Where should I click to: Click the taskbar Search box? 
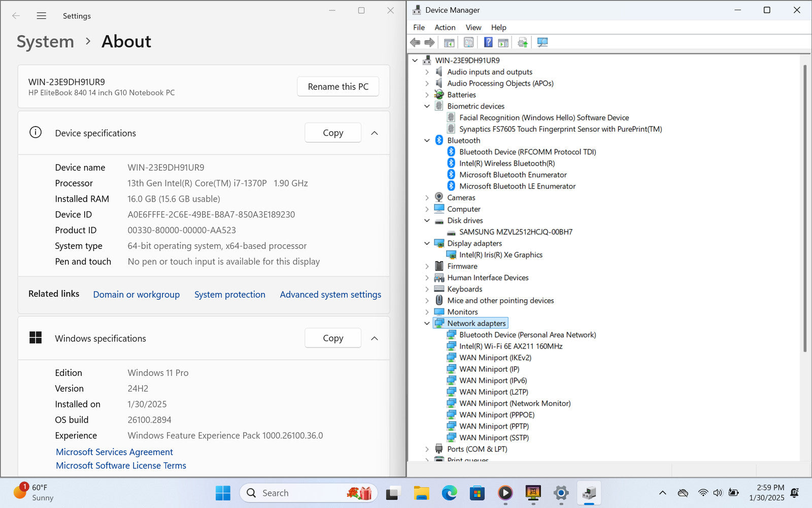click(308, 493)
